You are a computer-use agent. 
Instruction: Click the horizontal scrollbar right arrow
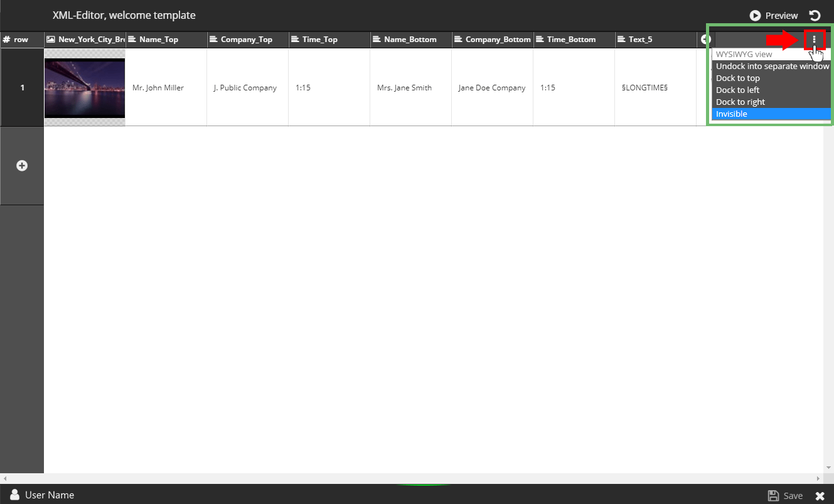tap(818, 478)
